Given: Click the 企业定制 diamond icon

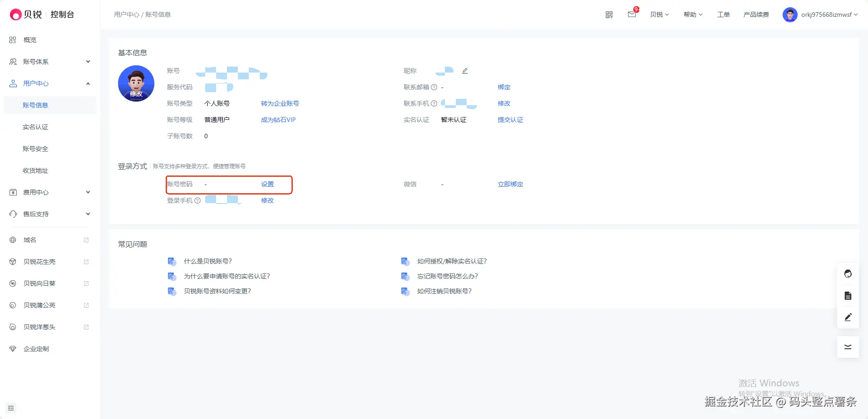Looking at the screenshot, I should click(13, 349).
